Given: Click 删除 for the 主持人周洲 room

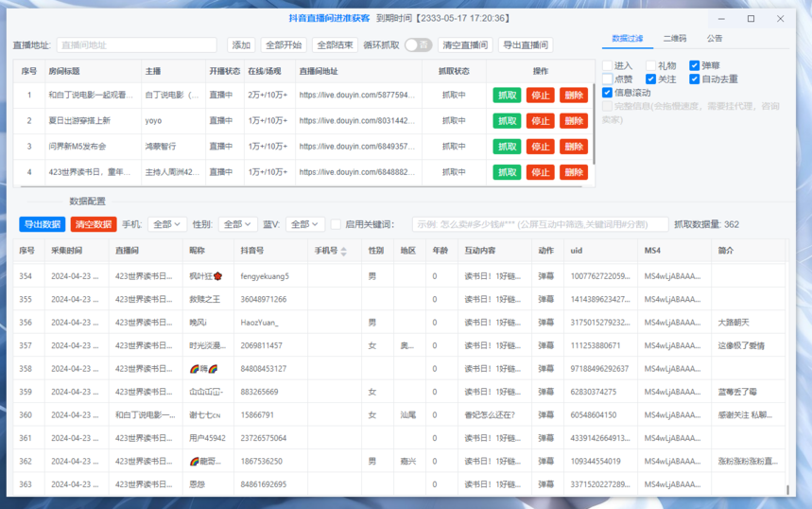Looking at the screenshot, I should [x=574, y=172].
